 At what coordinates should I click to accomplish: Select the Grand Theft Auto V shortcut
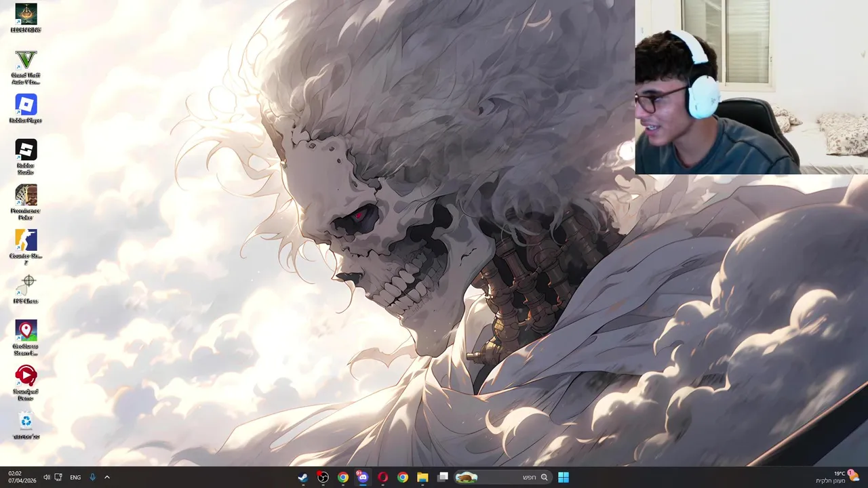click(26, 67)
